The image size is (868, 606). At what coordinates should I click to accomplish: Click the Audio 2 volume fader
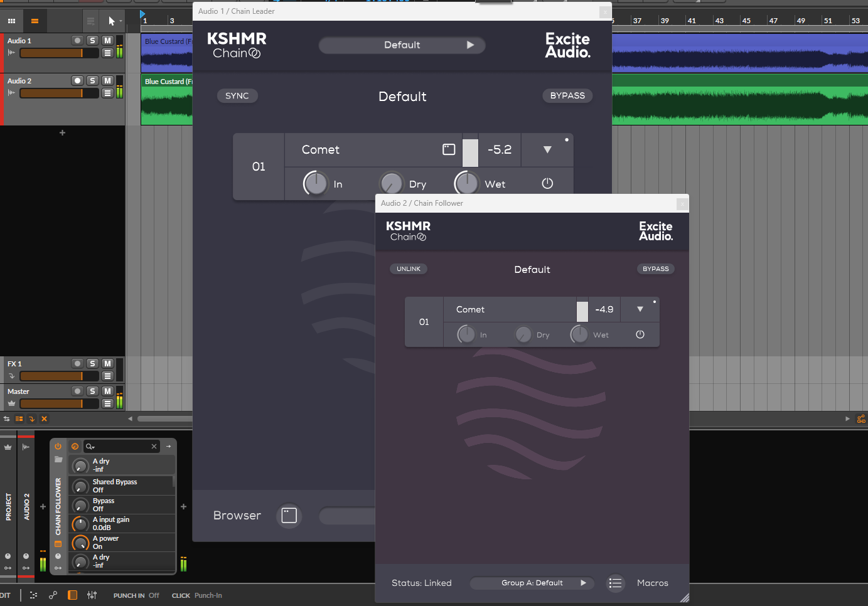pos(59,93)
